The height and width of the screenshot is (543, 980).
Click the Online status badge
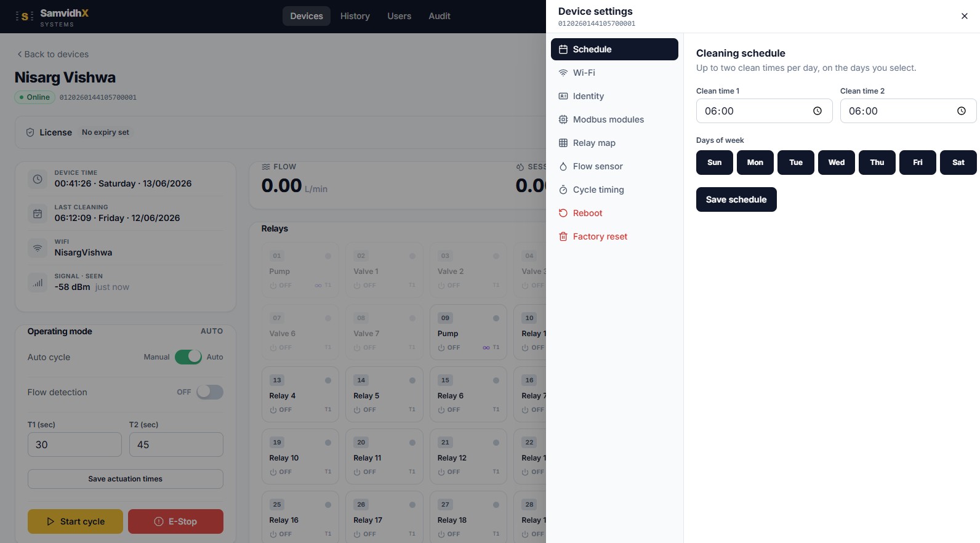click(x=34, y=97)
